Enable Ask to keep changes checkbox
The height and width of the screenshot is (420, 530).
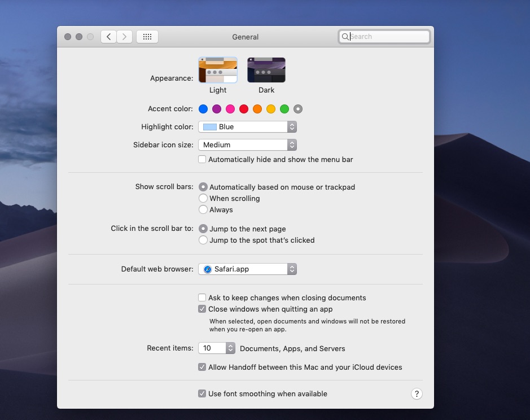pyautogui.click(x=202, y=298)
